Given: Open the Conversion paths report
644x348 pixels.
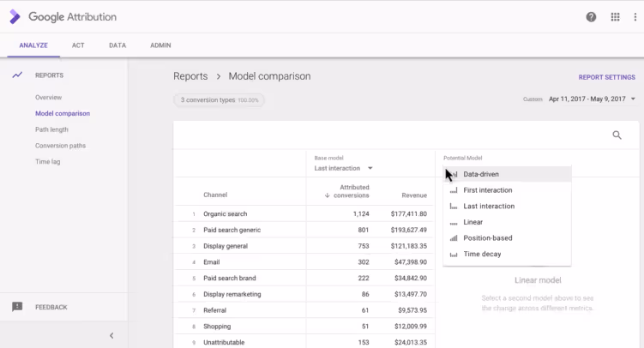Looking at the screenshot, I should [60, 145].
